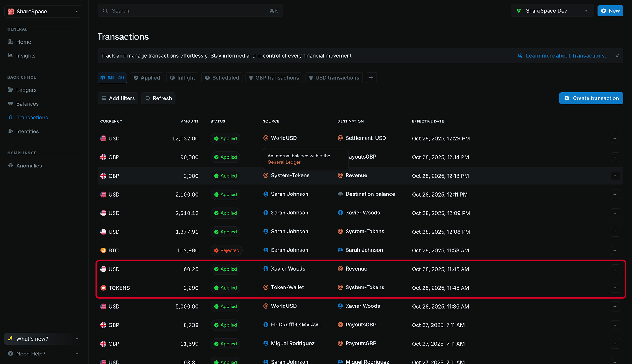This screenshot has height=364, width=632.
Task: Refresh the transactions list
Action: (x=158, y=98)
